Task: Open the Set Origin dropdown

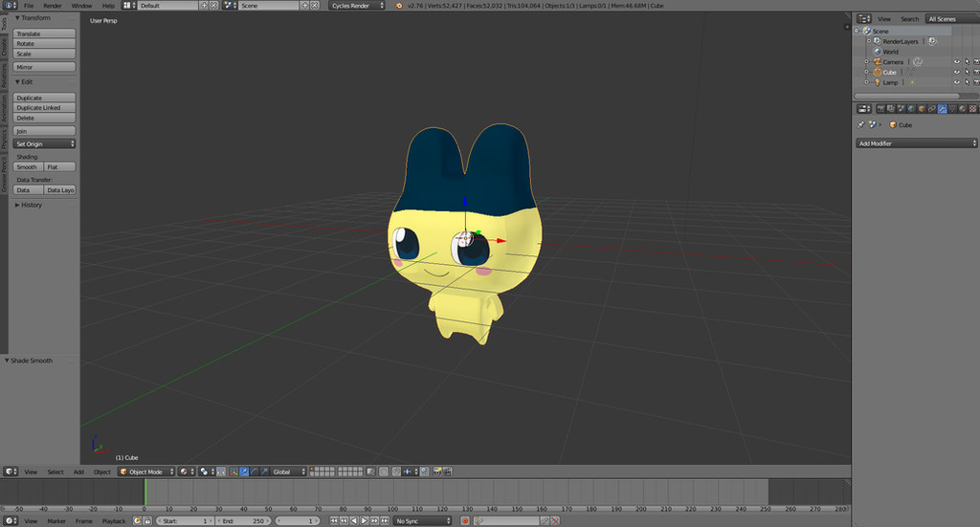Action: click(44, 143)
